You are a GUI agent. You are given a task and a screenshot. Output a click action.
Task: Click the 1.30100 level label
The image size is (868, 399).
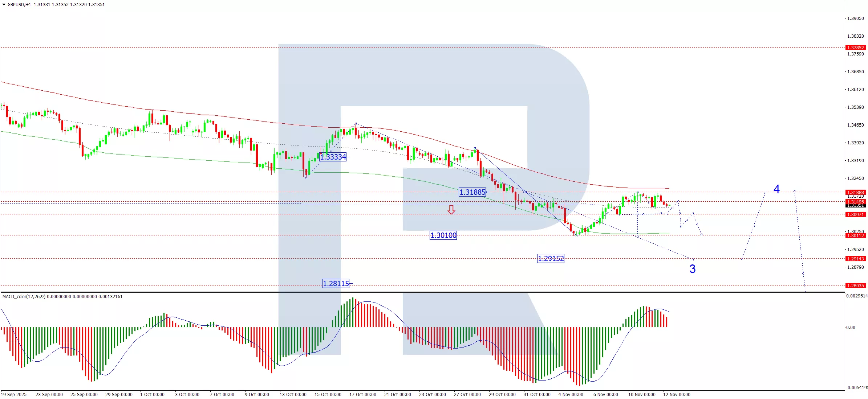click(x=443, y=235)
